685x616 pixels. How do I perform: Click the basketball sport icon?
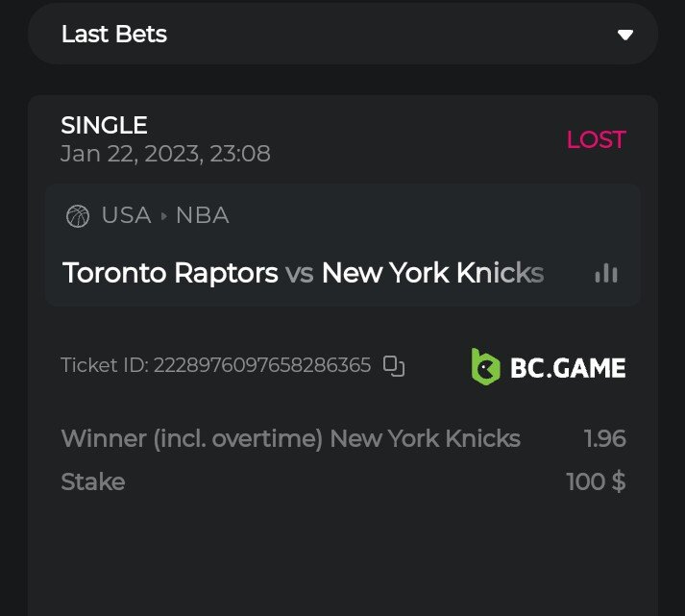click(77, 216)
